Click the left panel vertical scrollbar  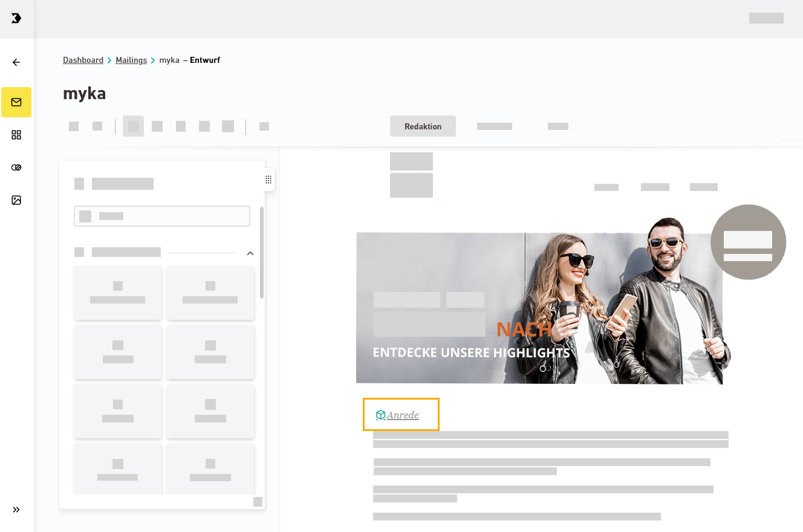(262, 253)
